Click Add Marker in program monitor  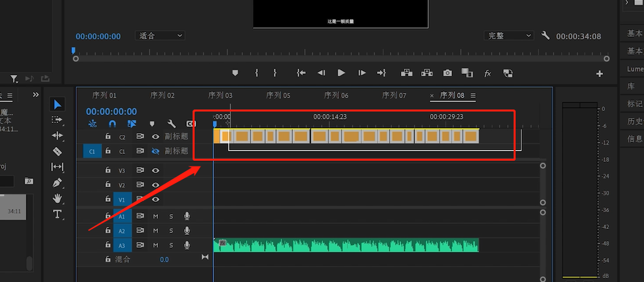click(x=235, y=73)
